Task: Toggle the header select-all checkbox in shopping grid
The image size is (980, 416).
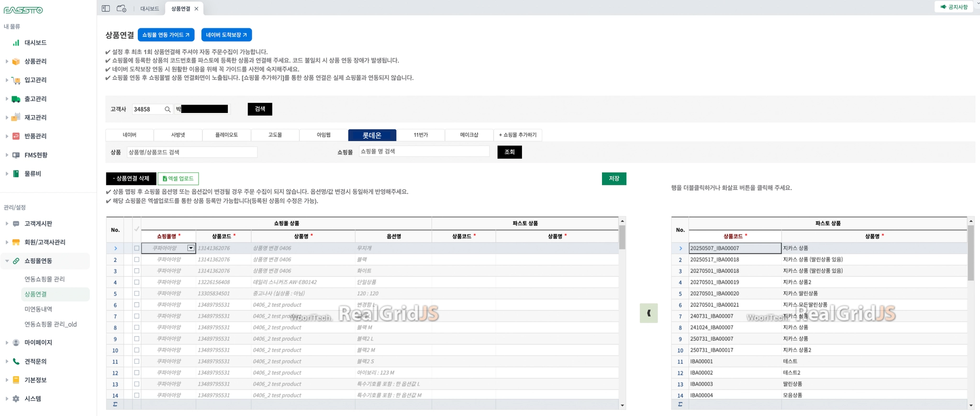Action: [137, 229]
